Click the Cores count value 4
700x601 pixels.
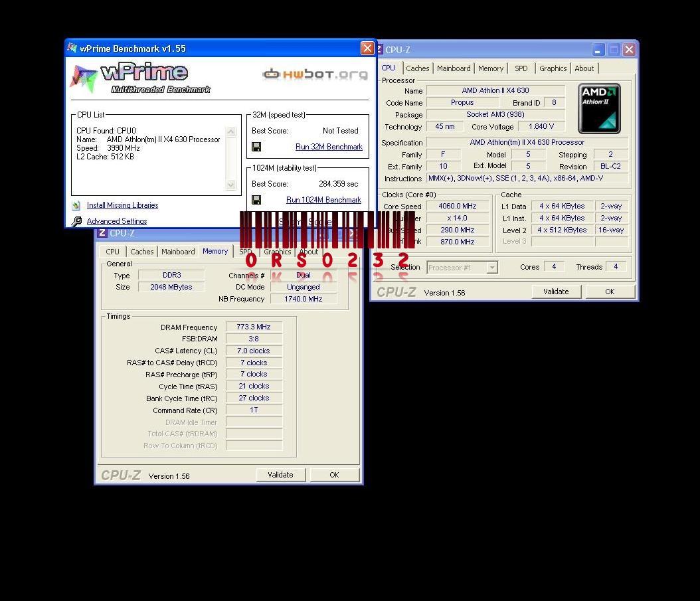(554, 266)
